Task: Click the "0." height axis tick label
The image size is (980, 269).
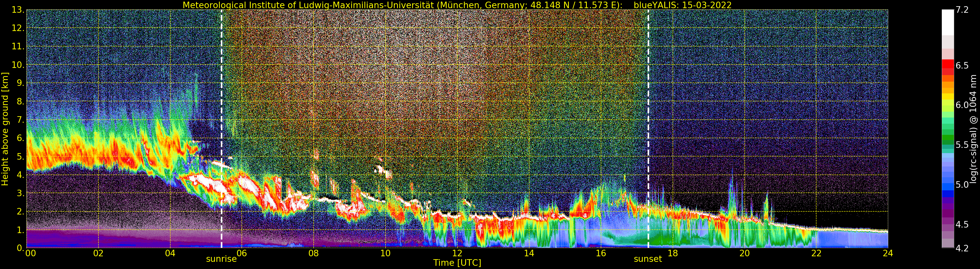Action: coord(21,247)
